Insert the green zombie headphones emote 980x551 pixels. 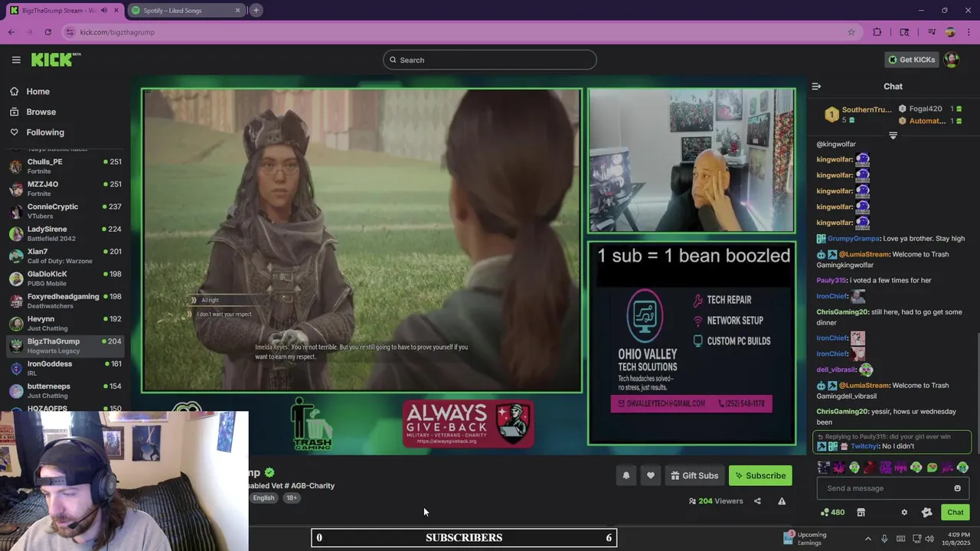[854, 468]
